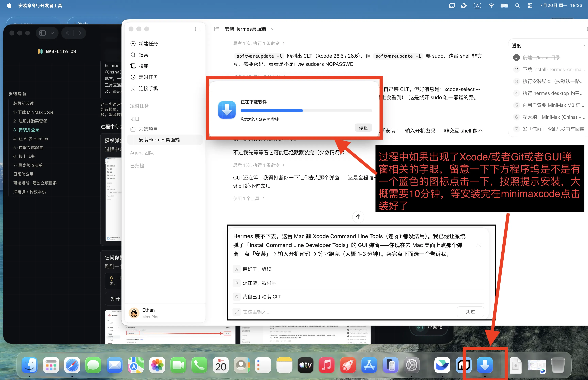588x380 pixels.
Task: Click the blue download installer icon in the Dock
Action: click(x=485, y=365)
